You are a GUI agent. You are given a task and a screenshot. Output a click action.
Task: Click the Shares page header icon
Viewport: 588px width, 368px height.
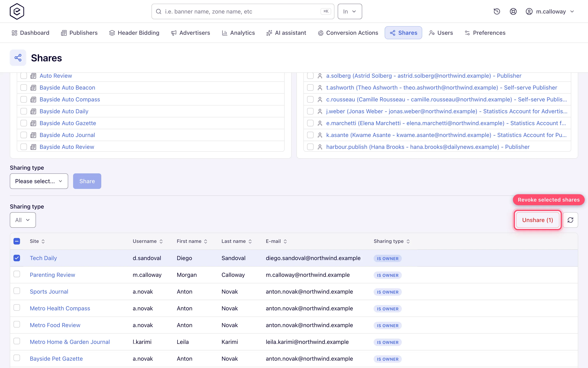point(18,58)
